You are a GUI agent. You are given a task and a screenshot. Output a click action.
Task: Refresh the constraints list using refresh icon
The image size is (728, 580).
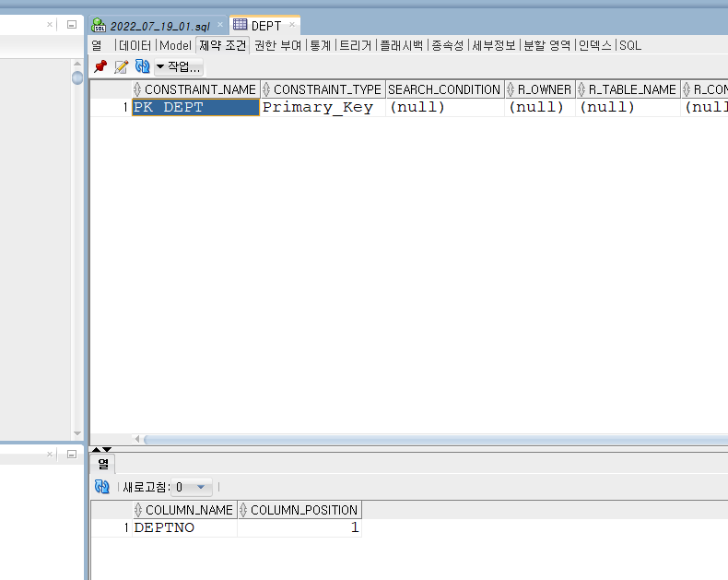[143, 66]
